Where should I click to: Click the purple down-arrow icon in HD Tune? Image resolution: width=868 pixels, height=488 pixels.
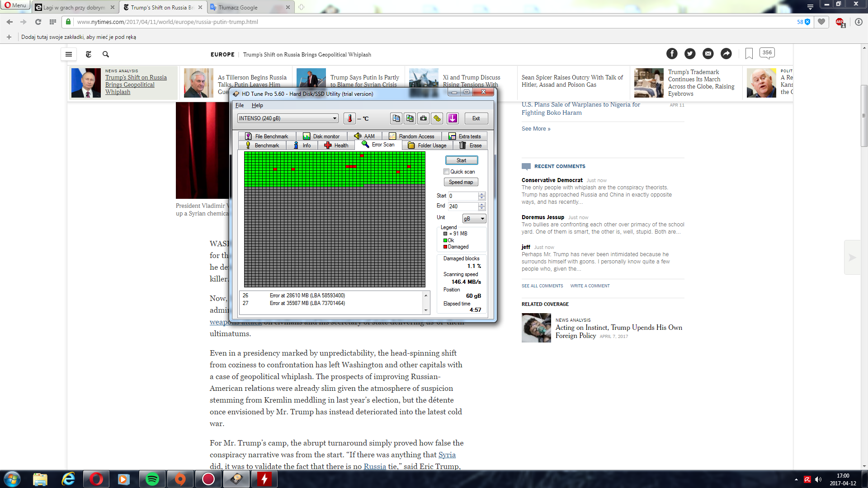point(453,118)
